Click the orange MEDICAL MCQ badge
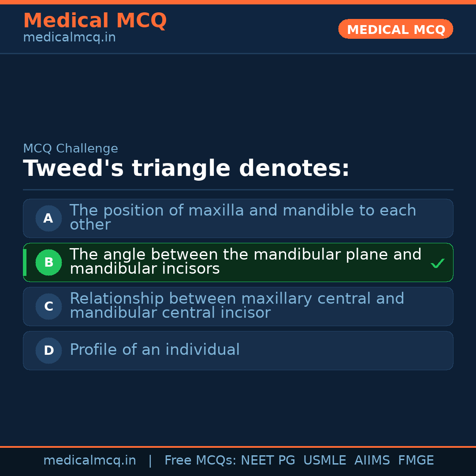Screen dimensions: 476x476 395,29
